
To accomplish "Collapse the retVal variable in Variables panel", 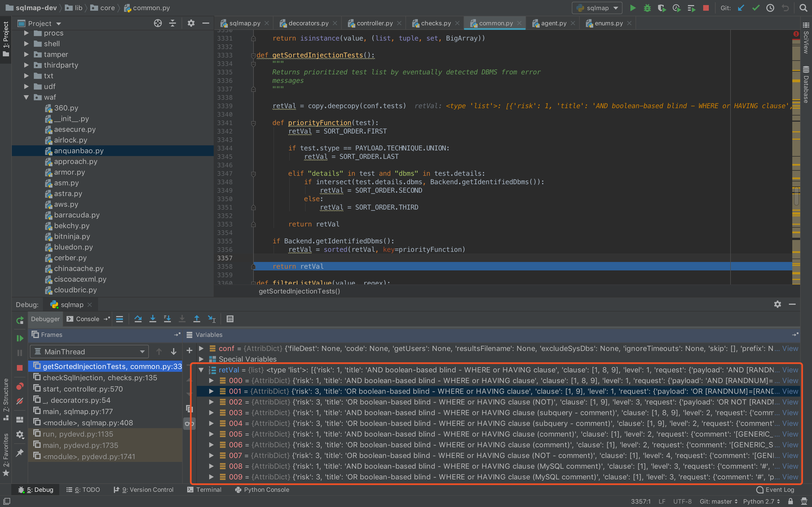I will (201, 370).
